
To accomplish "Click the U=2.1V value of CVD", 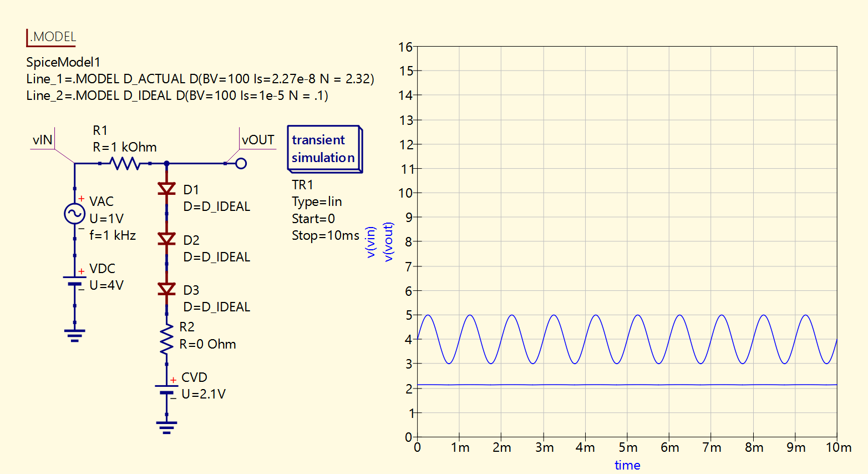I will coord(204,394).
